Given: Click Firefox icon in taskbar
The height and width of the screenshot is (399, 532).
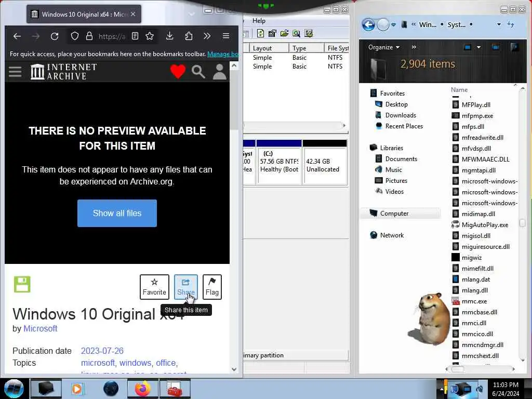Looking at the screenshot, I should (143, 389).
